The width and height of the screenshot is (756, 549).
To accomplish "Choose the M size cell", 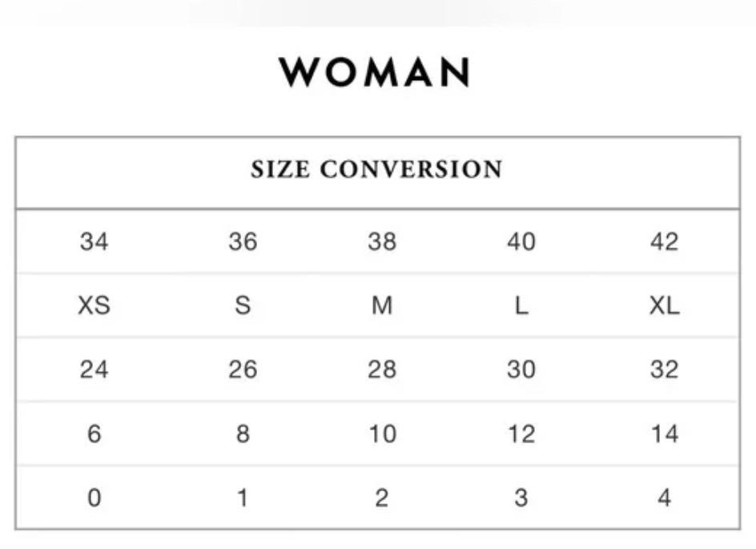I will tap(382, 305).
